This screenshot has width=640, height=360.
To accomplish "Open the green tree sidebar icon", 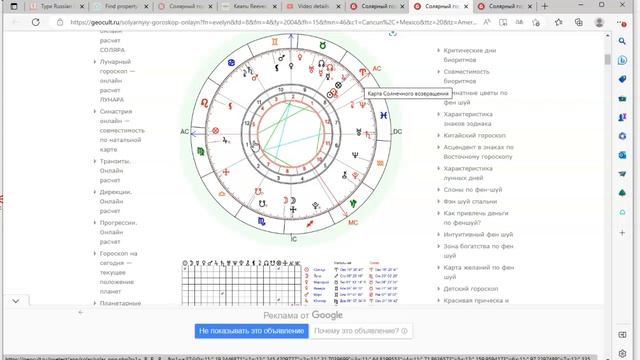I will click(x=622, y=193).
